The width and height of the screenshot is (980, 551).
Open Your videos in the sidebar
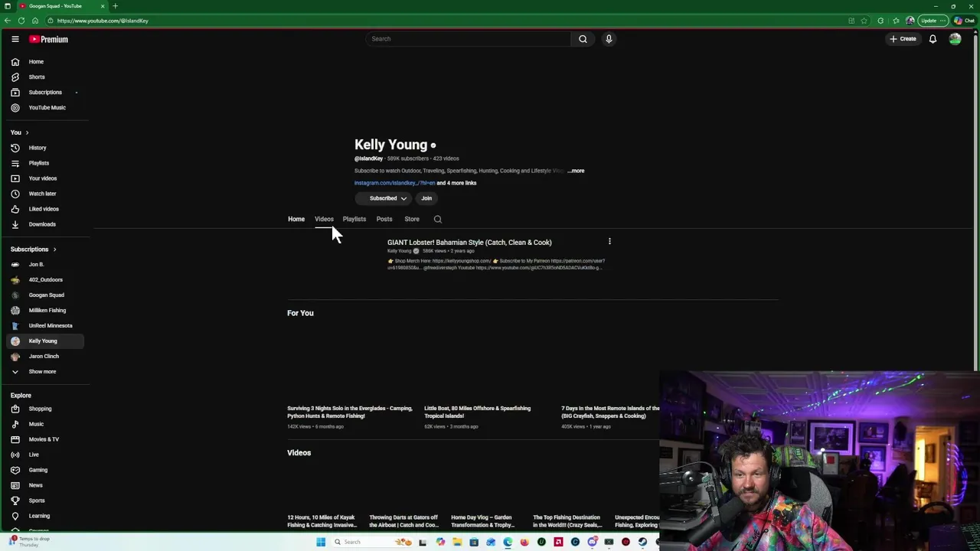coord(42,178)
